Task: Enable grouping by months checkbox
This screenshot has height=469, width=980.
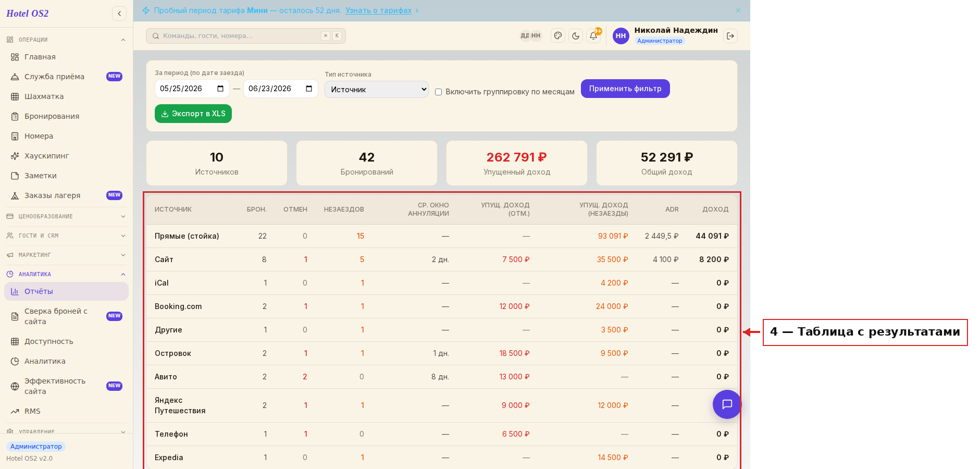Action: (x=439, y=92)
